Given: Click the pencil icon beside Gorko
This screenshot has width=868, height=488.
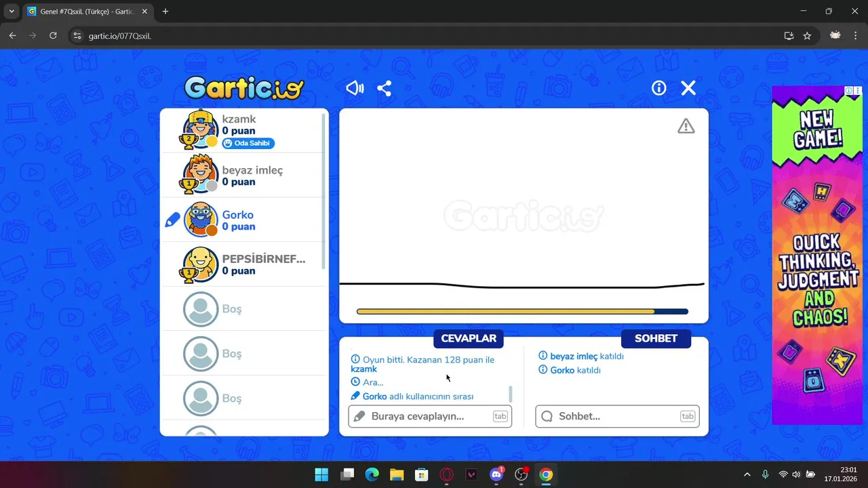Looking at the screenshot, I should pyautogui.click(x=172, y=220).
